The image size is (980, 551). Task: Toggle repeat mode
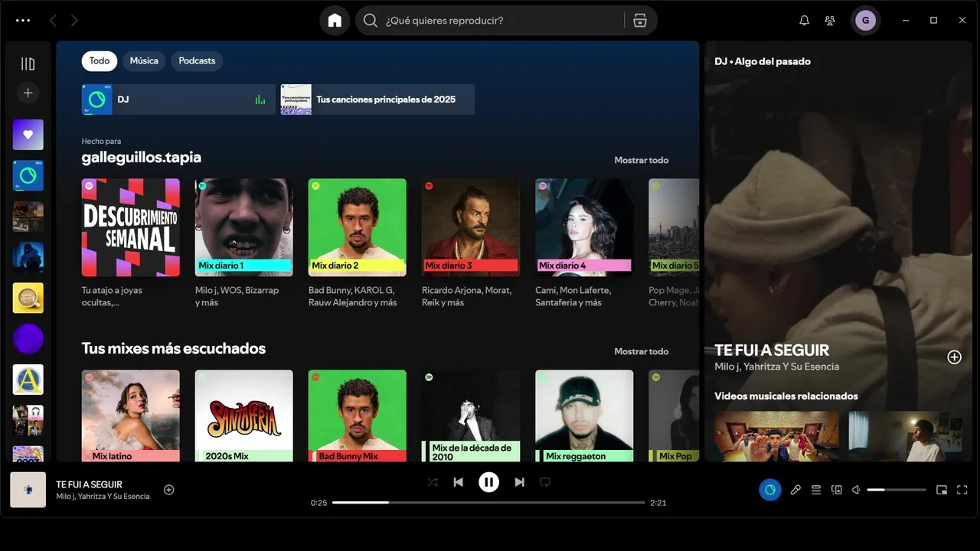tap(545, 482)
